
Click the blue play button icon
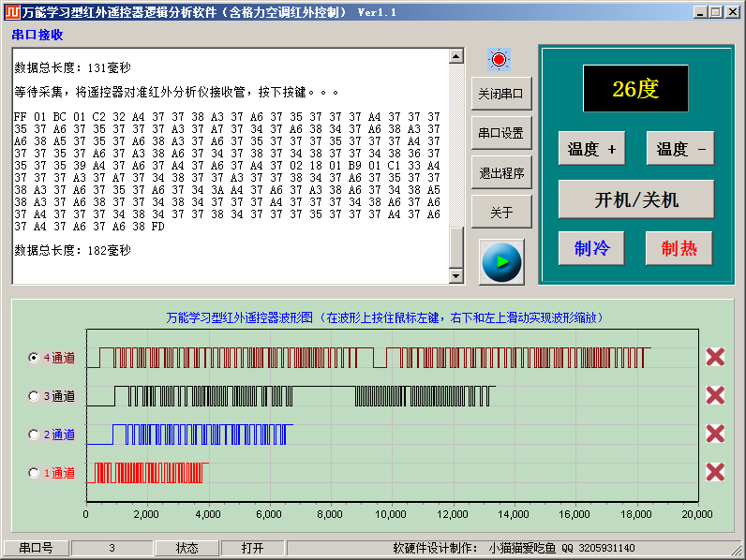[x=501, y=262]
